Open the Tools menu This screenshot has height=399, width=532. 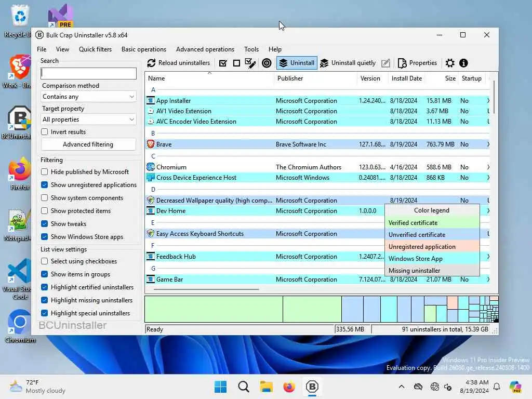pos(251,49)
